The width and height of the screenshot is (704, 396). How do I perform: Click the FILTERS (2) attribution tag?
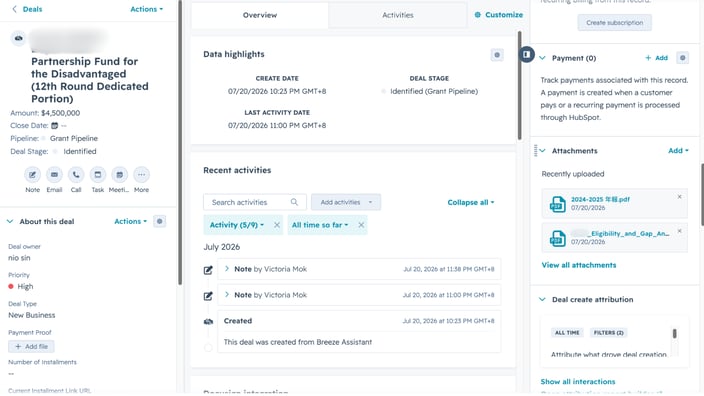coord(608,333)
